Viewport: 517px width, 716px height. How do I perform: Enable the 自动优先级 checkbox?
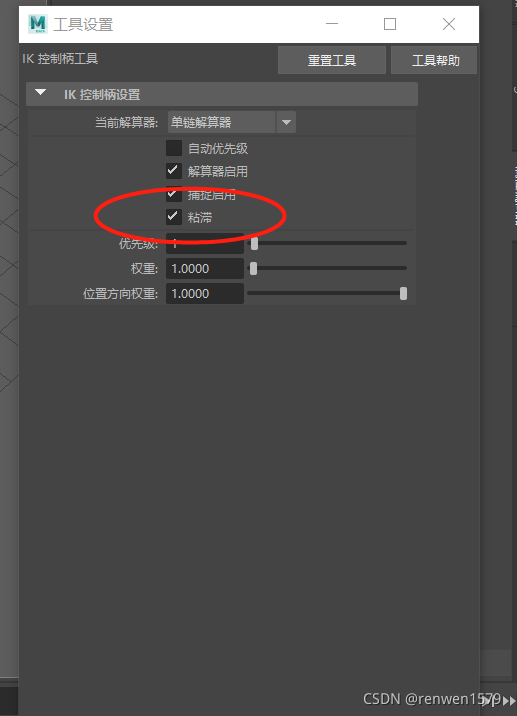tap(174, 148)
